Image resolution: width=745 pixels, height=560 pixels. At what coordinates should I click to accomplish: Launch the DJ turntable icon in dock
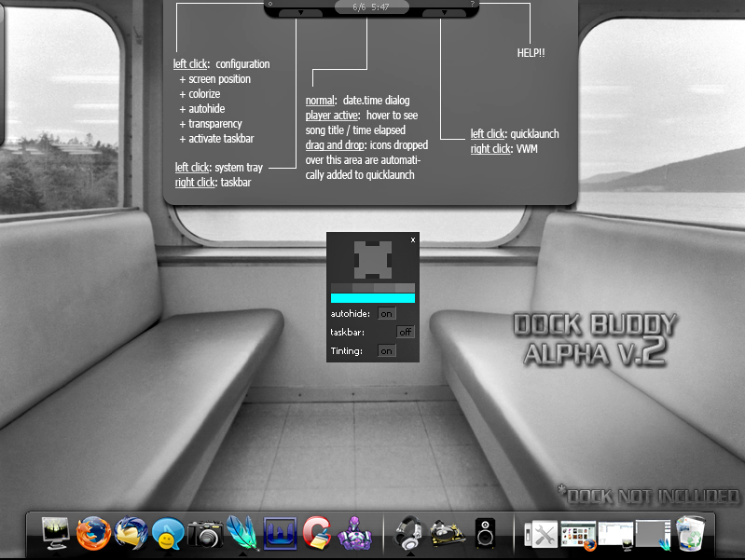coord(448,534)
